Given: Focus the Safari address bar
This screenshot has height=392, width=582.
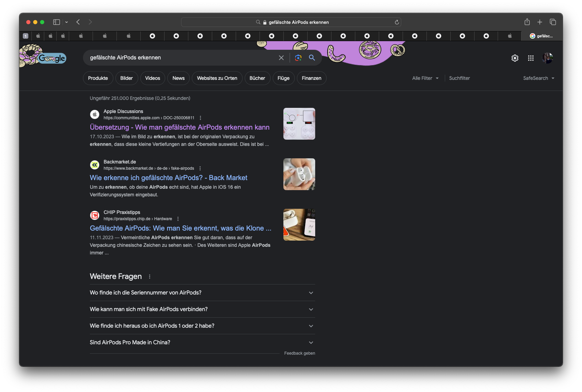Looking at the screenshot, I should coord(291,22).
